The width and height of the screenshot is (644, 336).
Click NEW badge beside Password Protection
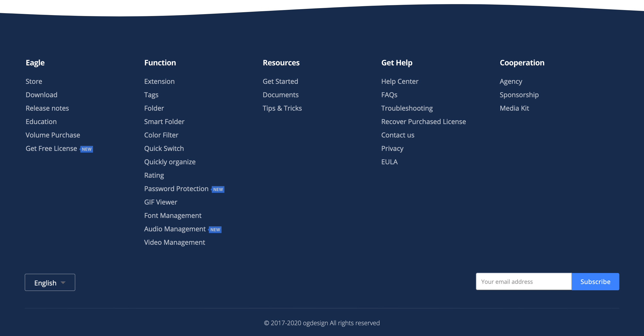(218, 189)
